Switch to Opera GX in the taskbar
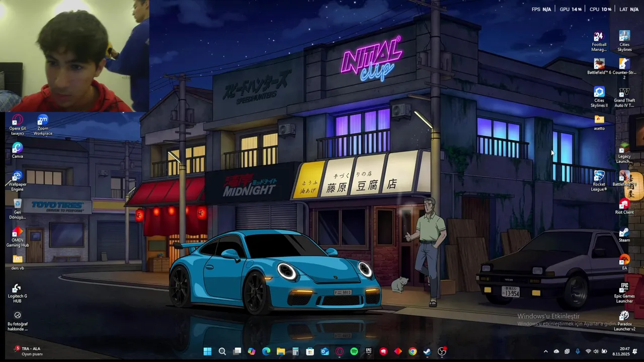Screen dimensions: 644x362 [x=339, y=351]
